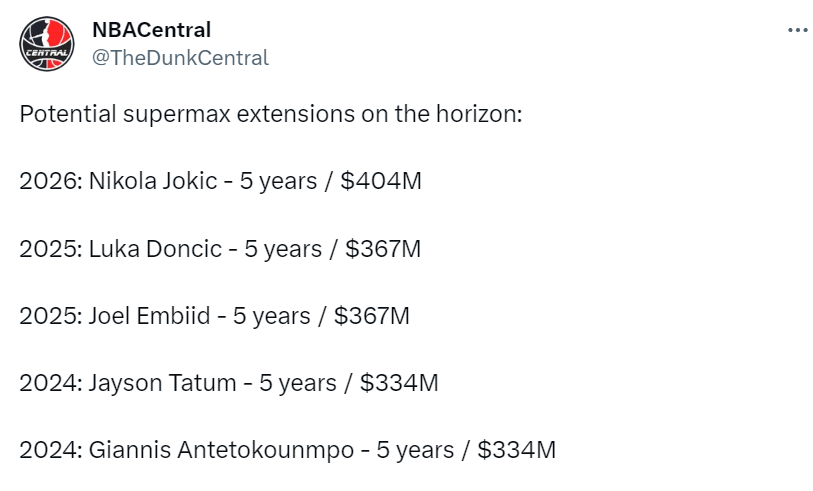Click the word 'horizon' in the tweet
Image resolution: width=813 pixels, height=491 pixels.
[x=475, y=113]
